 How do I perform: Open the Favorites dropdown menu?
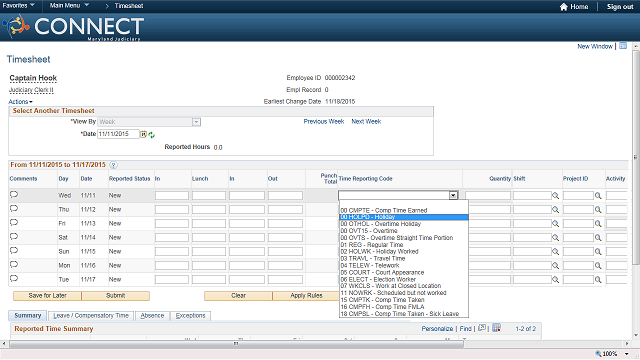click(x=18, y=6)
